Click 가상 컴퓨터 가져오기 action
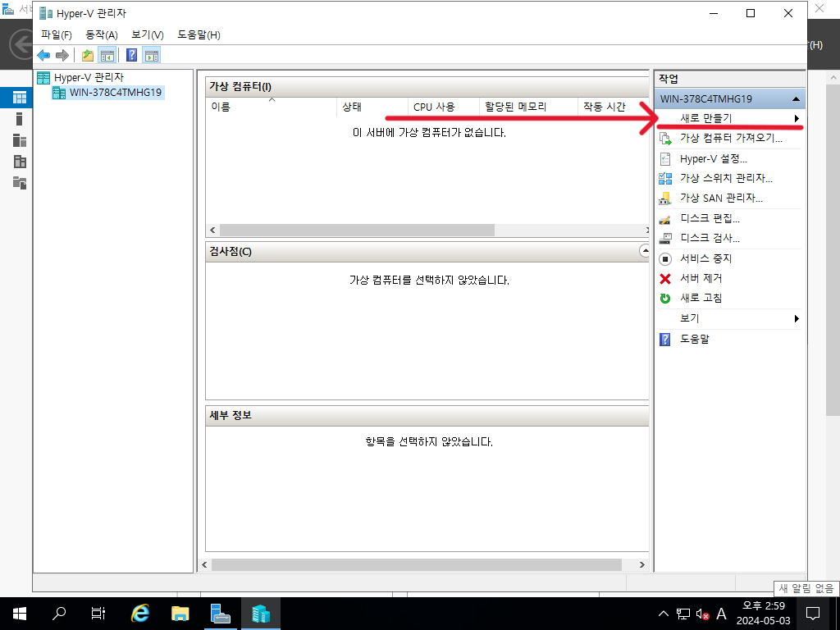 [729, 138]
